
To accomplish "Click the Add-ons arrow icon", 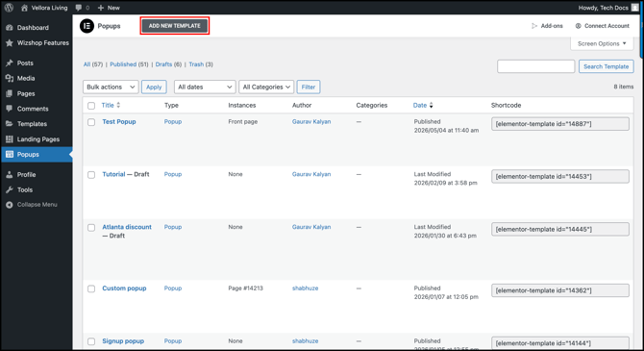I will point(534,25).
